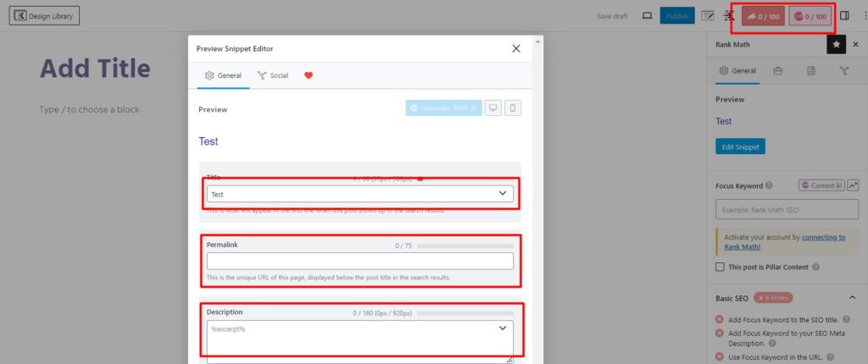Close the Preview Snippet Editor dialog
The width and height of the screenshot is (868, 364).
point(516,49)
